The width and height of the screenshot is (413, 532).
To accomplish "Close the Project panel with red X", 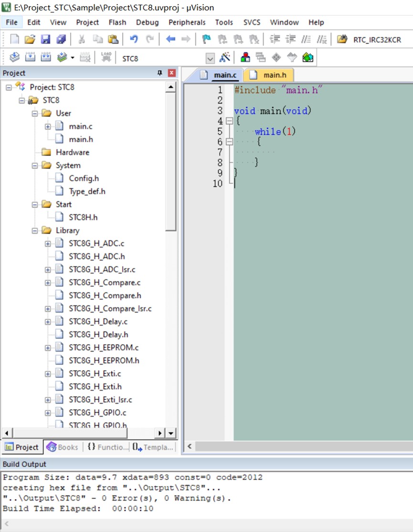I will click(172, 73).
